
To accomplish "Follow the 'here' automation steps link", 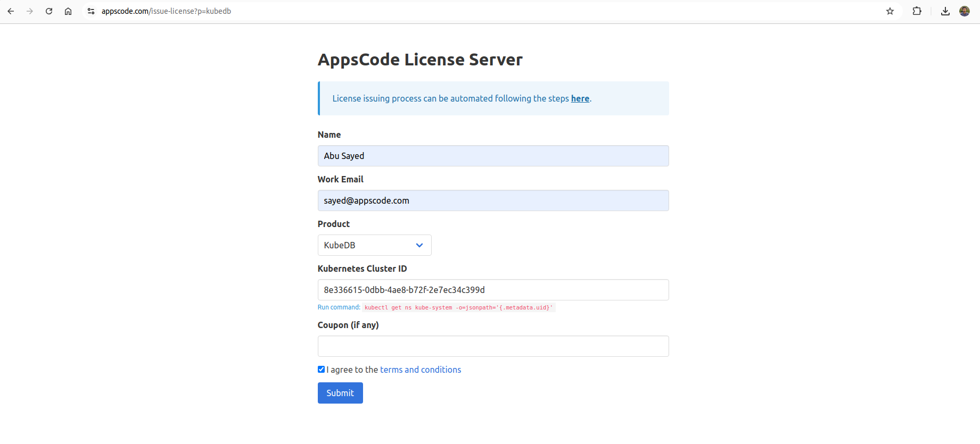I will (x=580, y=98).
